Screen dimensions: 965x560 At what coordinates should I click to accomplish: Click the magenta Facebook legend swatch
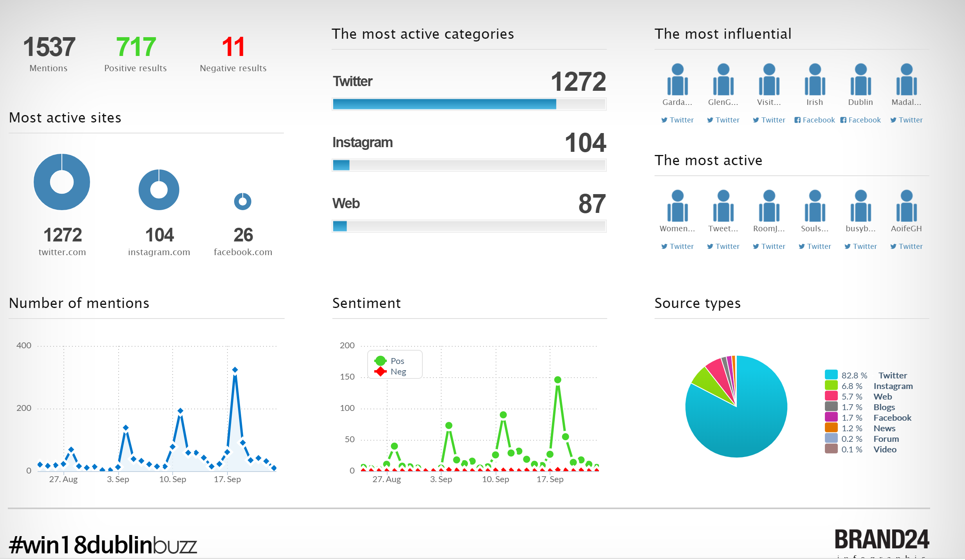coord(831,417)
